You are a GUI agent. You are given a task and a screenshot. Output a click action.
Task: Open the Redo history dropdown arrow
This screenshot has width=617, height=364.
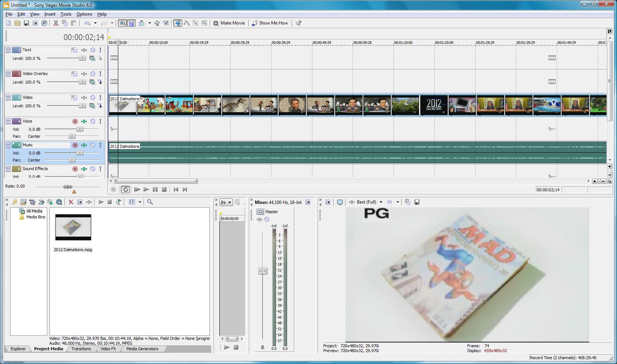coord(112,23)
